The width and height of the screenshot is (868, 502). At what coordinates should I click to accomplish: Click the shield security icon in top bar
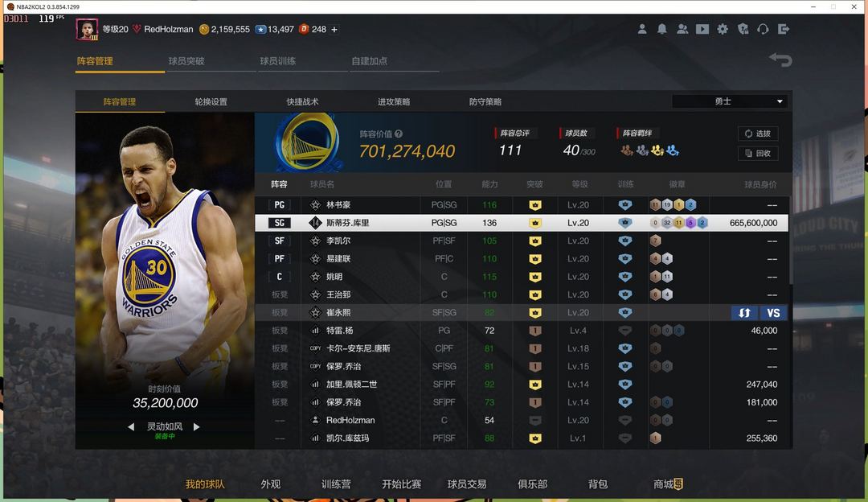[743, 29]
